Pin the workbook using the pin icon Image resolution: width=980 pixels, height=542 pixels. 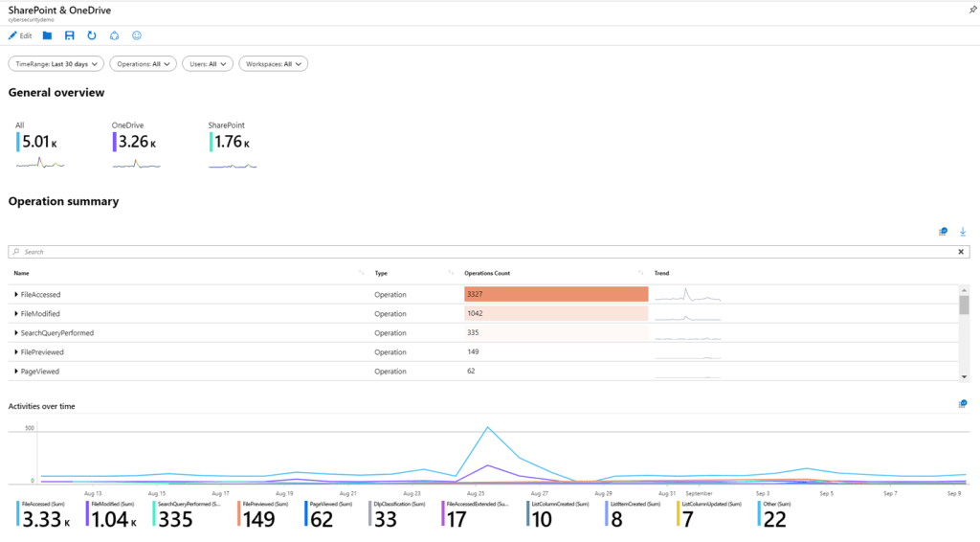(x=972, y=9)
